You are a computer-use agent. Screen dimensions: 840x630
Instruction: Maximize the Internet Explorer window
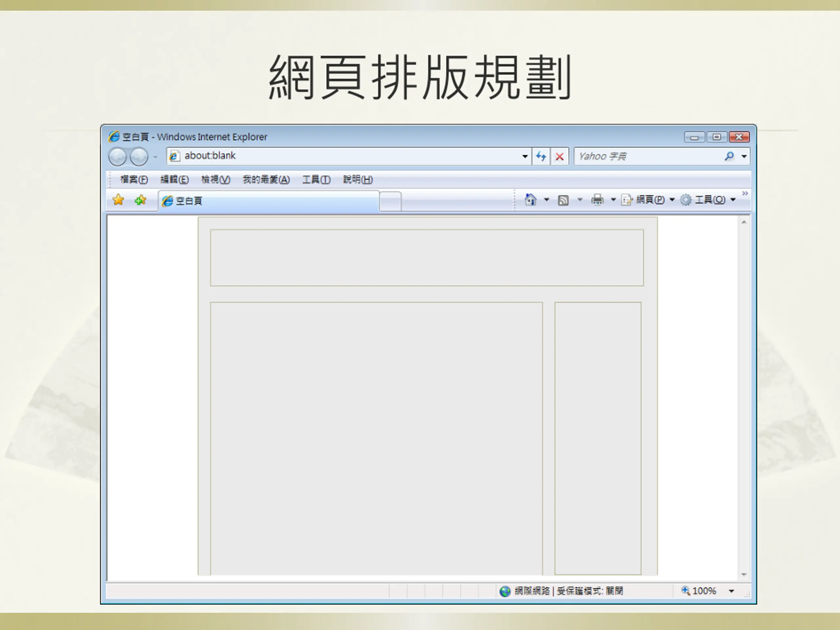(x=717, y=137)
